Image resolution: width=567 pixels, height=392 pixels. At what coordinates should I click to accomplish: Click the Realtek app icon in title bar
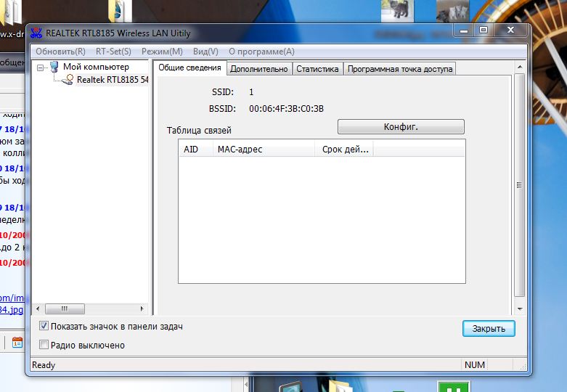pyautogui.click(x=36, y=33)
